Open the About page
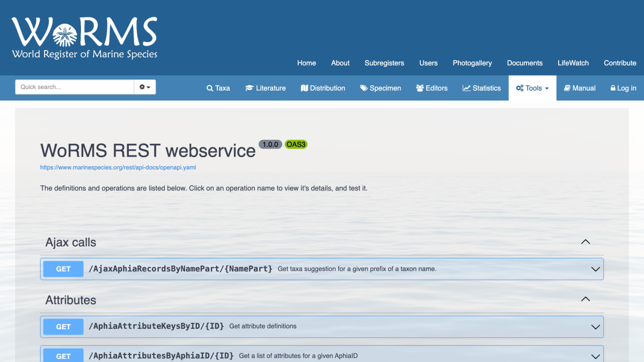Viewport: 644px width, 362px height. (x=340, y=63)
